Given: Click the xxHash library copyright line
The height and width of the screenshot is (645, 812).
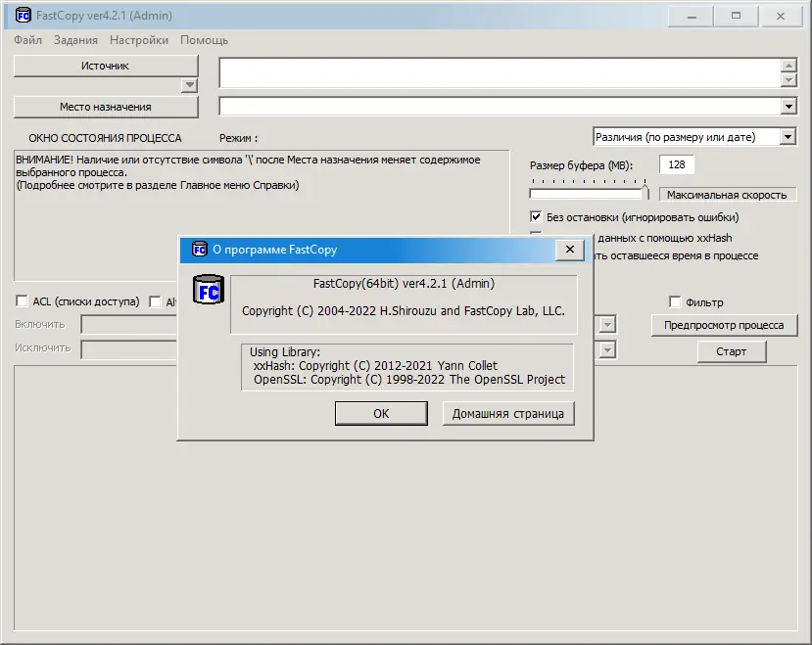Looking at the screenshot, I should (x=375, y=365).
